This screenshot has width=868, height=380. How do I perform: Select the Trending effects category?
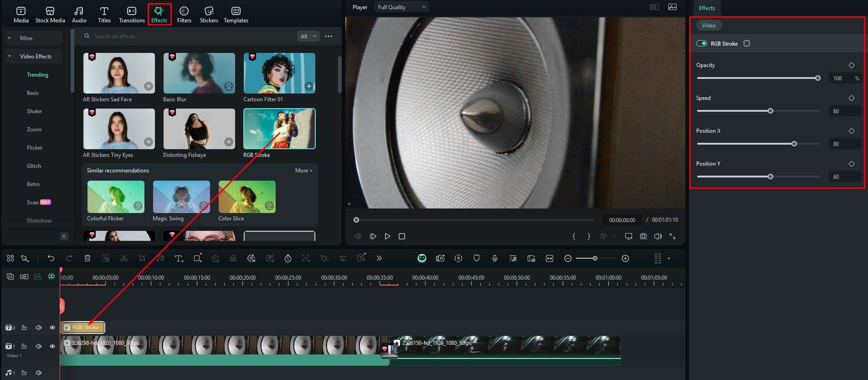coord(37,75)
